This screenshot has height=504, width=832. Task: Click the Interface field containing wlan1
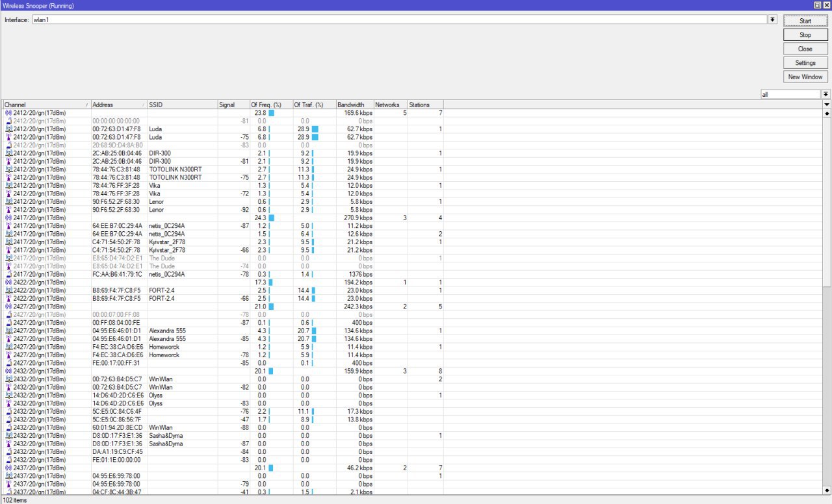[x=399, y=19]
